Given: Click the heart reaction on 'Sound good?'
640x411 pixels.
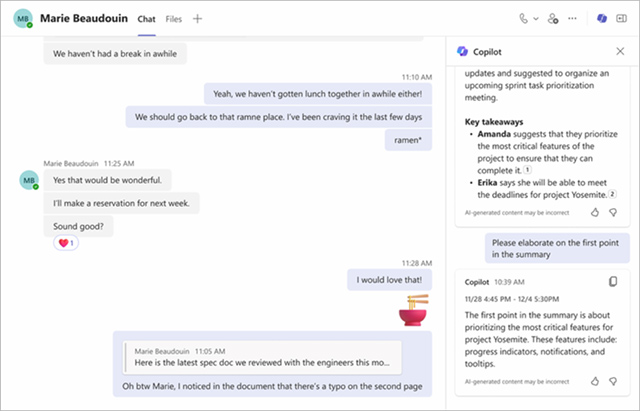Looking at the screenshot, I should (66, 243).
